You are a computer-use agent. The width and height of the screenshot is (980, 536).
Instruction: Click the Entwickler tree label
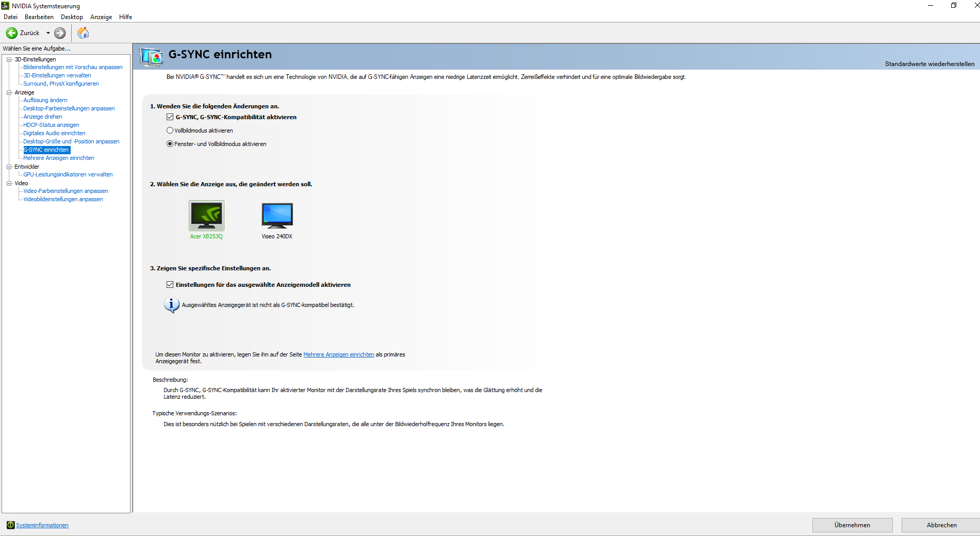point(27,167)
